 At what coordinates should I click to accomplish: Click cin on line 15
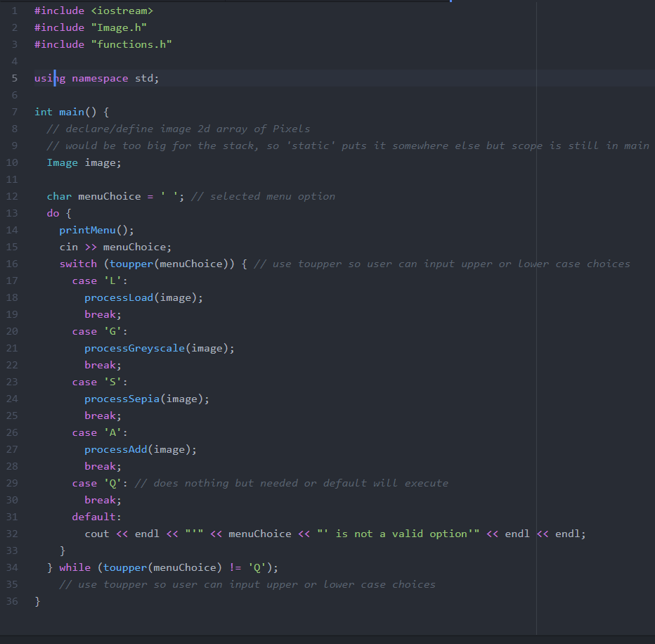coord(68,247)
